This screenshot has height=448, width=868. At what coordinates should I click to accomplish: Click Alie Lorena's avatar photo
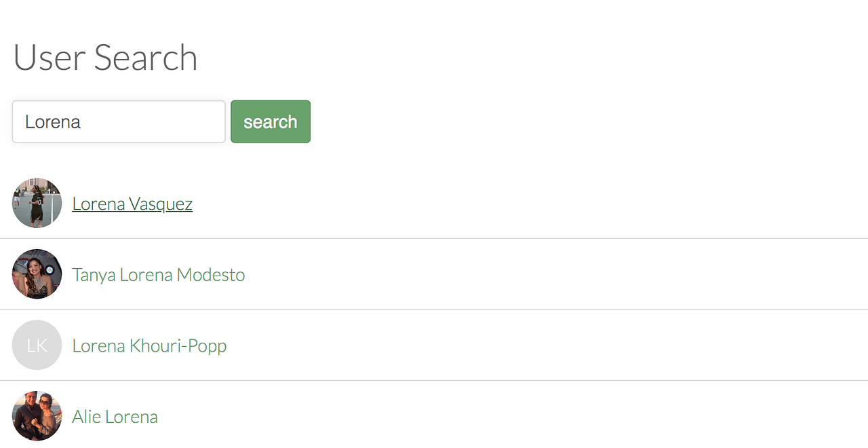tap(37, 416)
